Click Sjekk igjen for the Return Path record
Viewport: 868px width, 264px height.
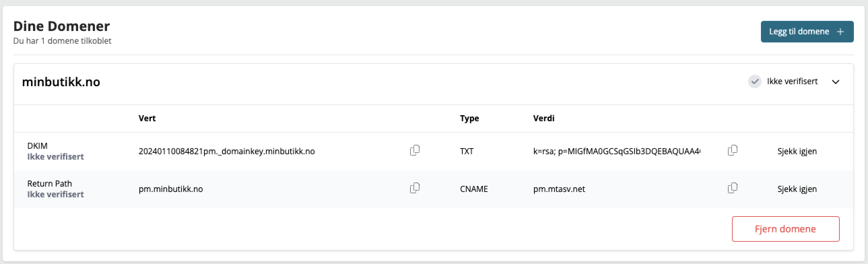[x=797, y=189]
